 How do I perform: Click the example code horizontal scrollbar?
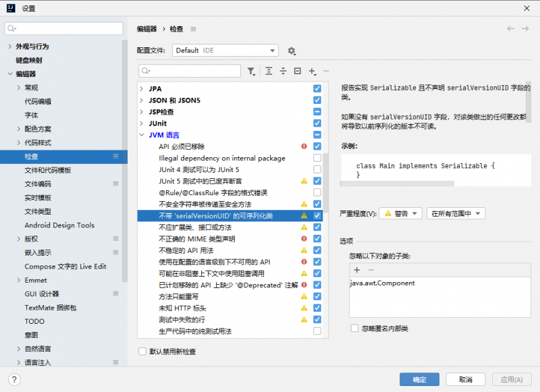(397, 184)
